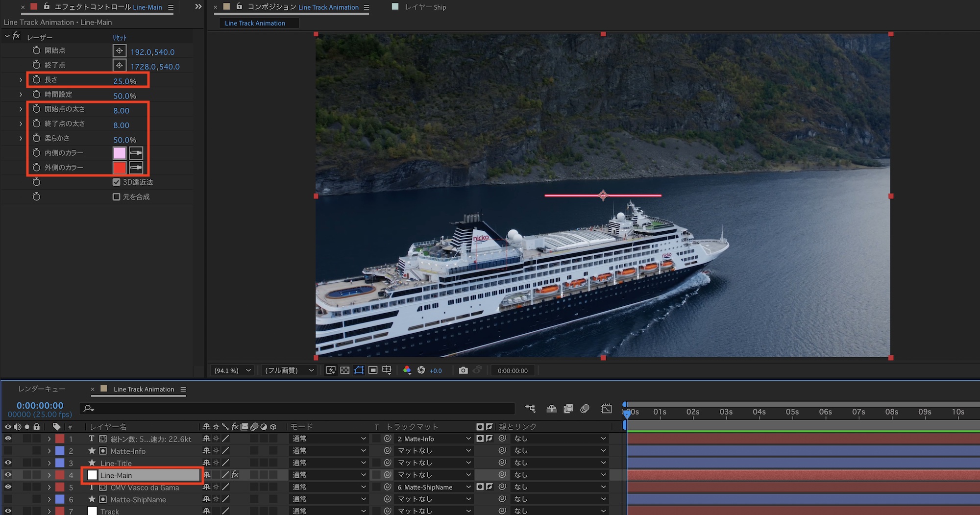The height and width of the screenshot is (515, 980).
Task: Click リセット for the レーザー effect
Action: (120, 38)
